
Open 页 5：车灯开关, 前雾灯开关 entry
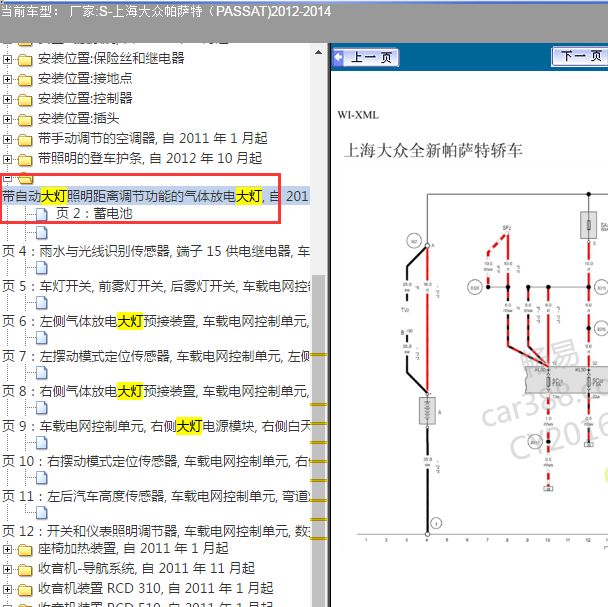point(155,286)
